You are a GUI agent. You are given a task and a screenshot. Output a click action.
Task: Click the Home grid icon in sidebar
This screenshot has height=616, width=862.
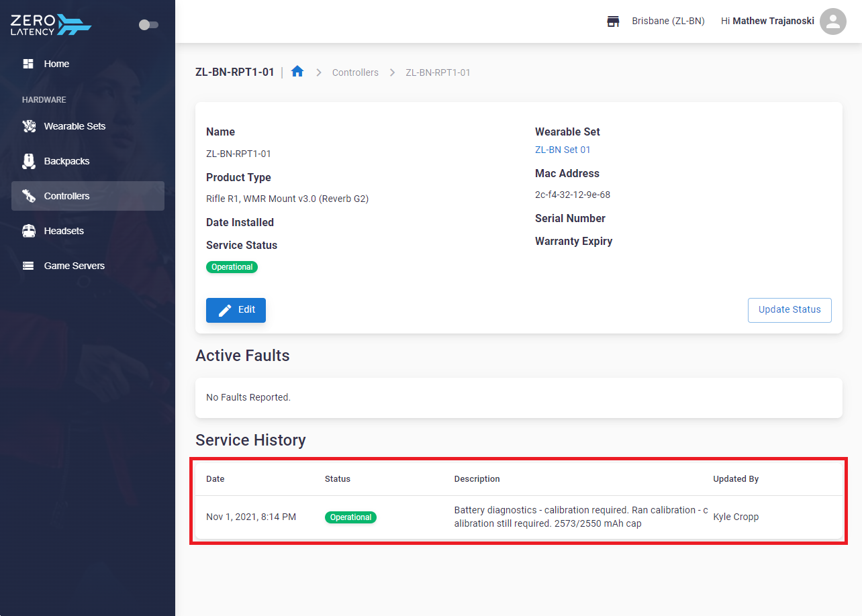pos(28,64)
